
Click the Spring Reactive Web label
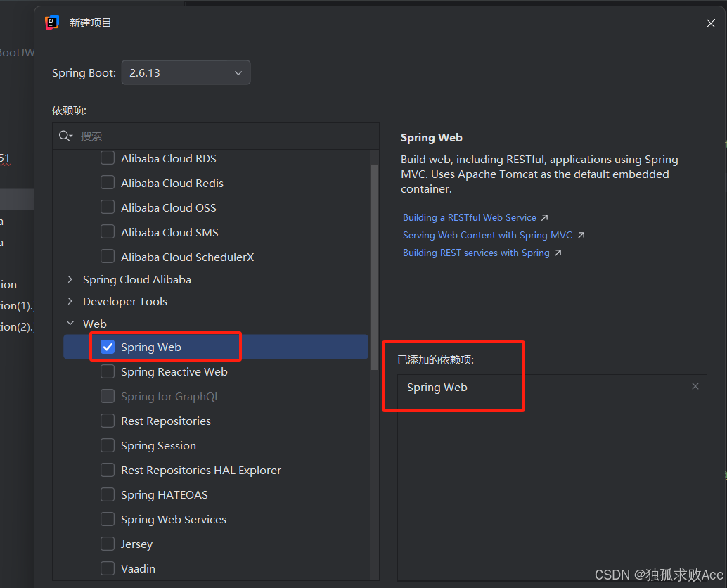174,372
